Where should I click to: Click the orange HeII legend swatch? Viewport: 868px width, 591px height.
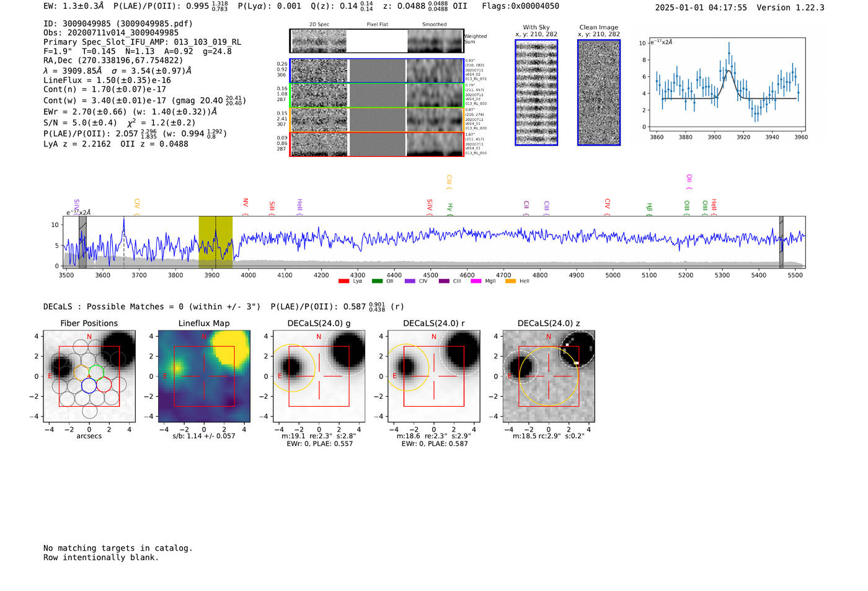pos(510,282)
